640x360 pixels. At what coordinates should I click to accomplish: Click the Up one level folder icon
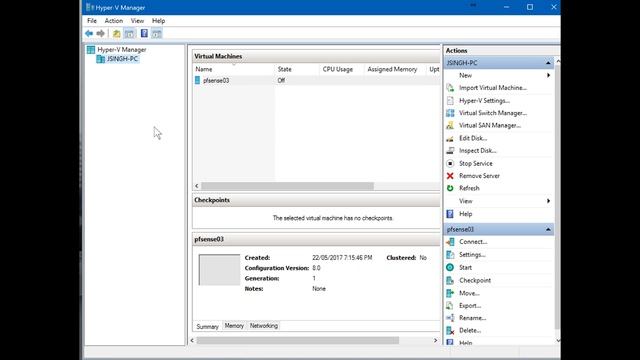117,33
